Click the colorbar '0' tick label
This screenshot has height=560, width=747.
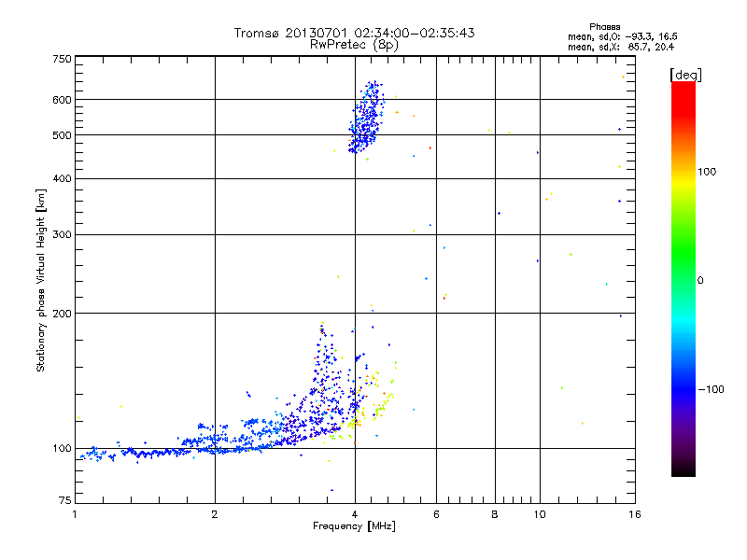coord(700,281)
